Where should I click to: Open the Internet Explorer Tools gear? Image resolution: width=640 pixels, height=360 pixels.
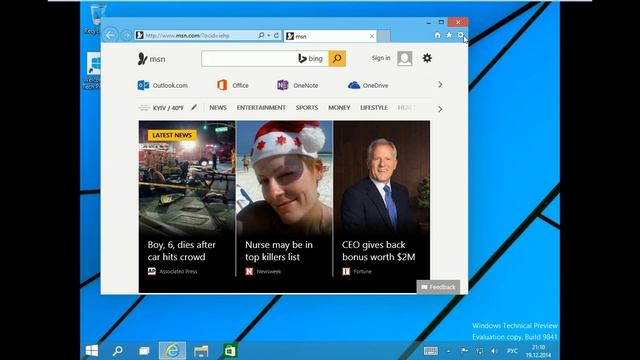click(460, 35)
